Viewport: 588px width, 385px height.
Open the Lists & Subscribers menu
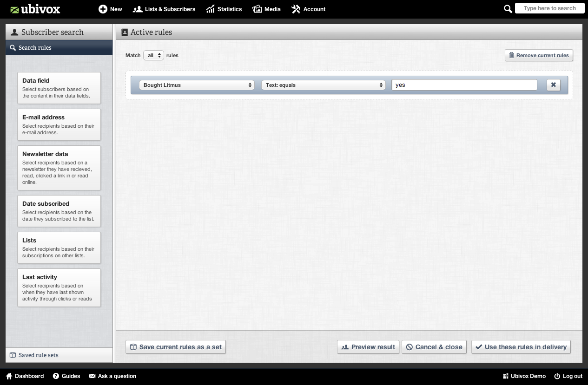[x=164, y=9]
